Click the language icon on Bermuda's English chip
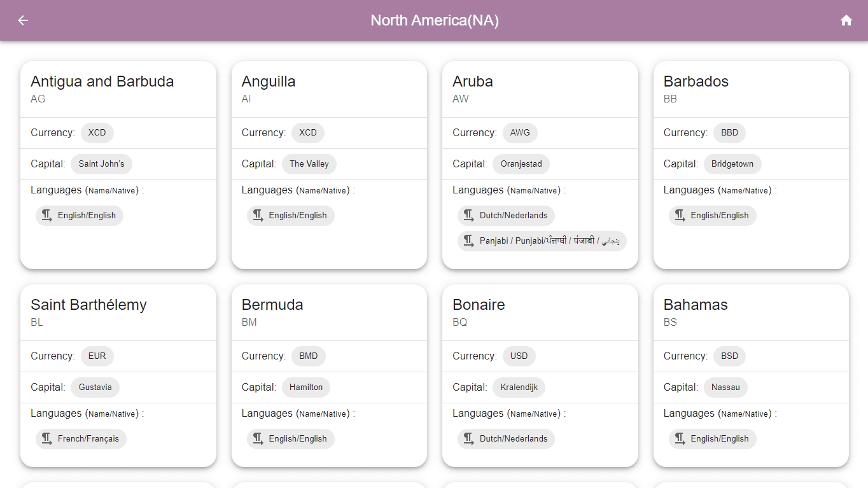This screenshot has width=868, height=488. (x=257, y=438)
